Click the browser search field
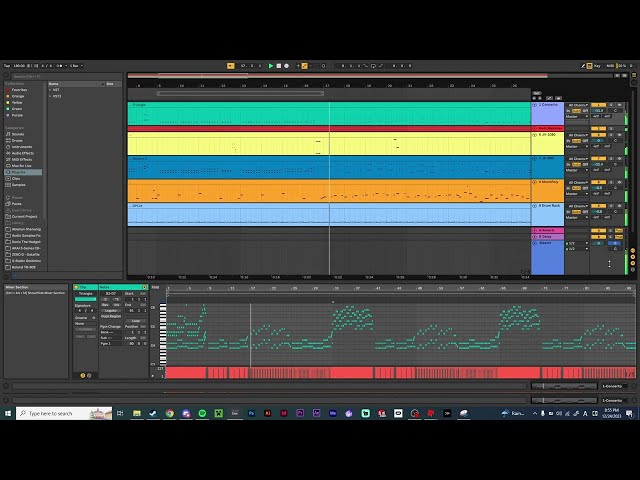 coord(66,76)
